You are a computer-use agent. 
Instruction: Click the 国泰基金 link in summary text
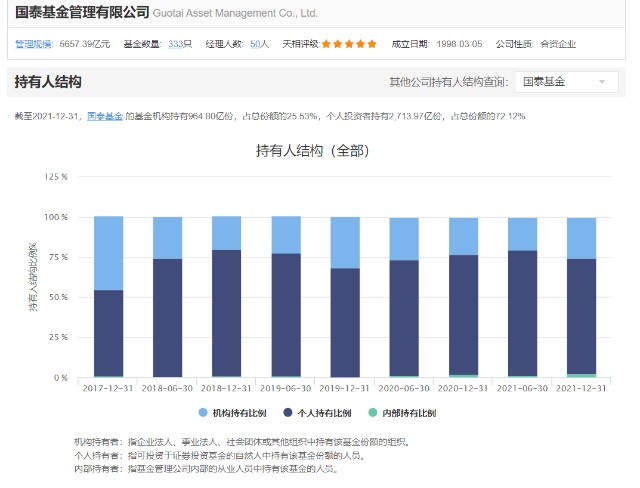pyautogui.click(x=105, y=117)
